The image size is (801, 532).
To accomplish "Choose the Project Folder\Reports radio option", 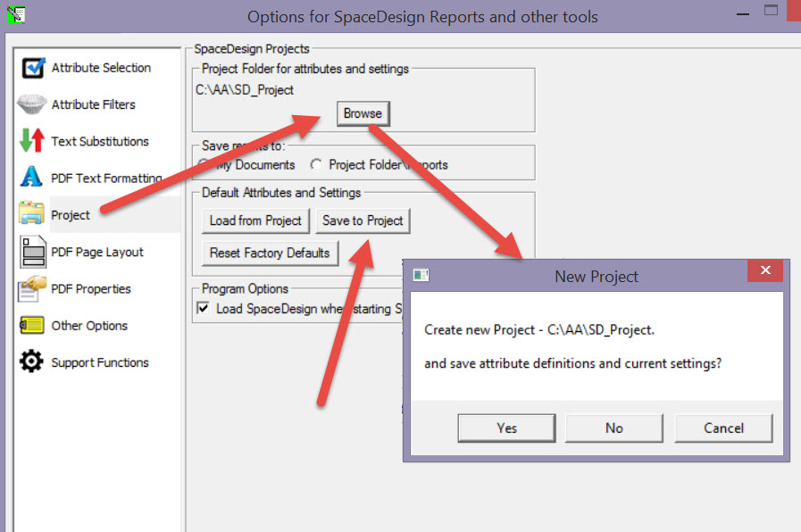I will 317,164.
